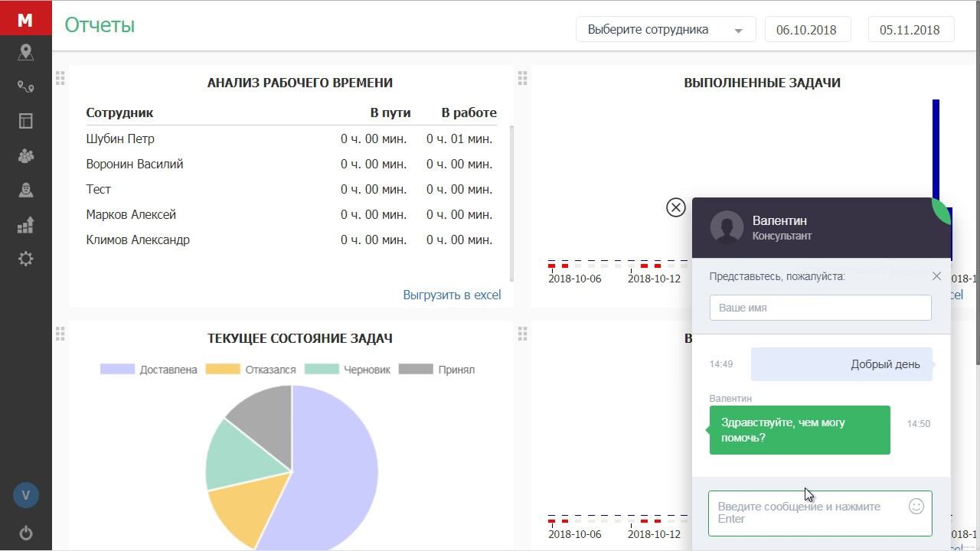This screenshot has height=551, width=980.
Task: Open the emoji picker in chat
Action: point(916,506)
